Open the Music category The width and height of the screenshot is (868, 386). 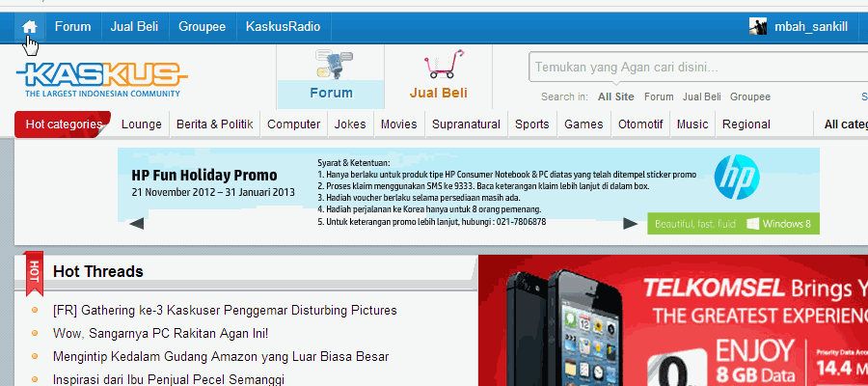pos(692,124)
